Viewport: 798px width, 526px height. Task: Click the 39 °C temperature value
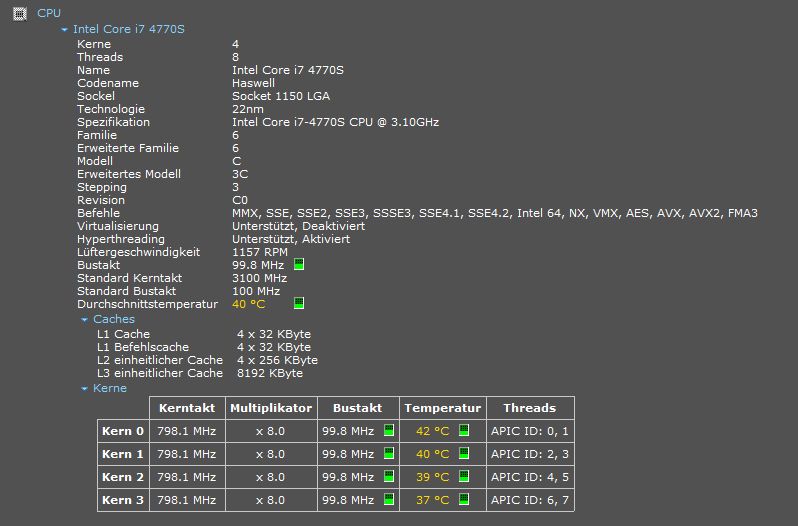433,477
